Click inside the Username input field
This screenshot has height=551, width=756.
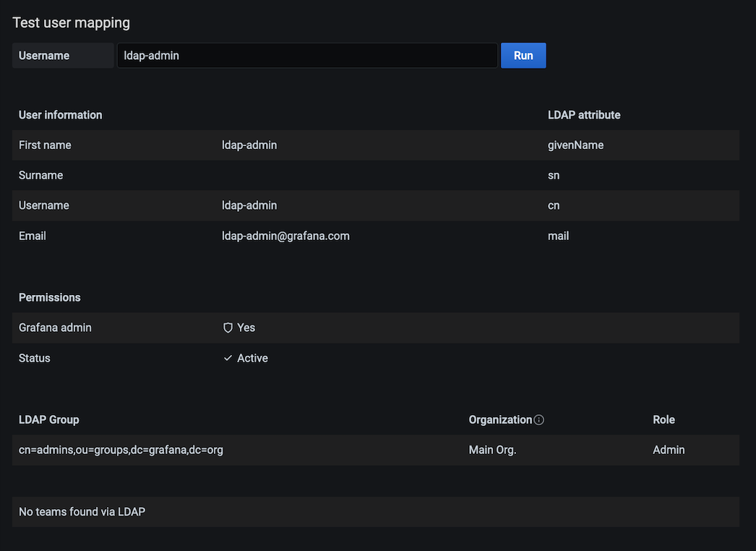[306, 55]
